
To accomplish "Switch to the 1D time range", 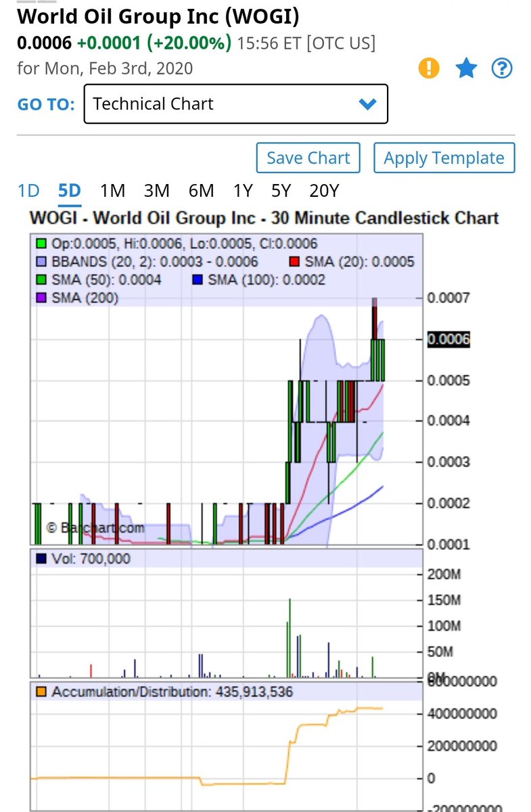I will [28, 191].
